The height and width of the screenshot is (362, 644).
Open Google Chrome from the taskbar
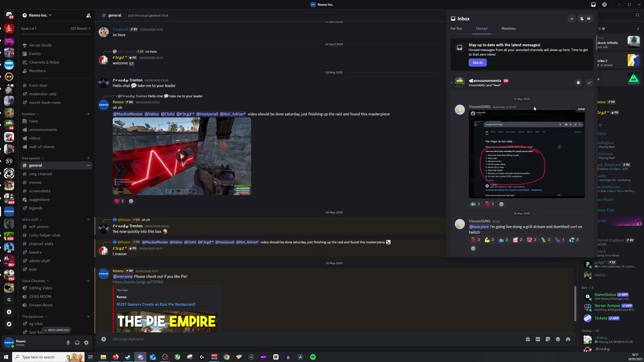point(226,357)
